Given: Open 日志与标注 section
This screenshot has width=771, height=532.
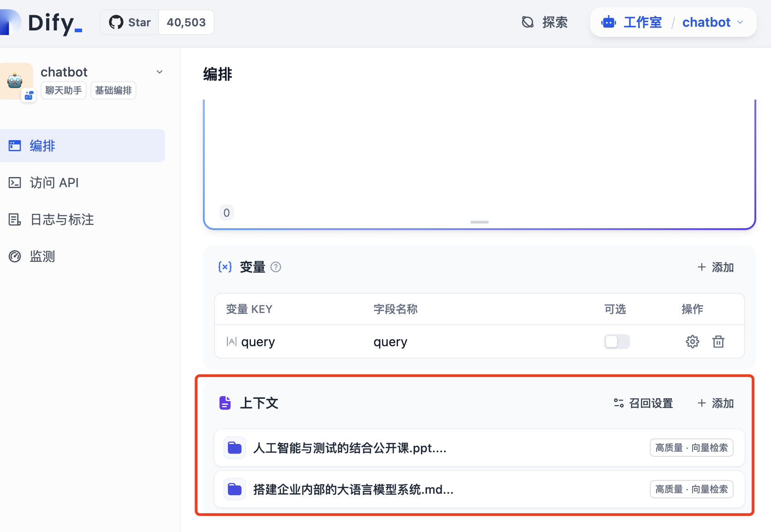Looking at the screenshot, I should coord(60,219).
